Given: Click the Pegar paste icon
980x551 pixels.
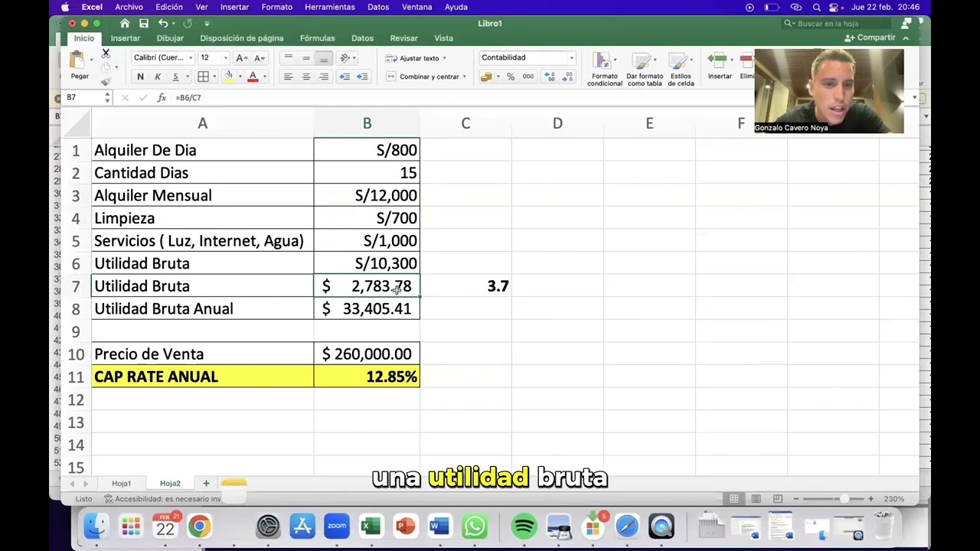Looking at the screenshot, I should click(x=77, y=60).
